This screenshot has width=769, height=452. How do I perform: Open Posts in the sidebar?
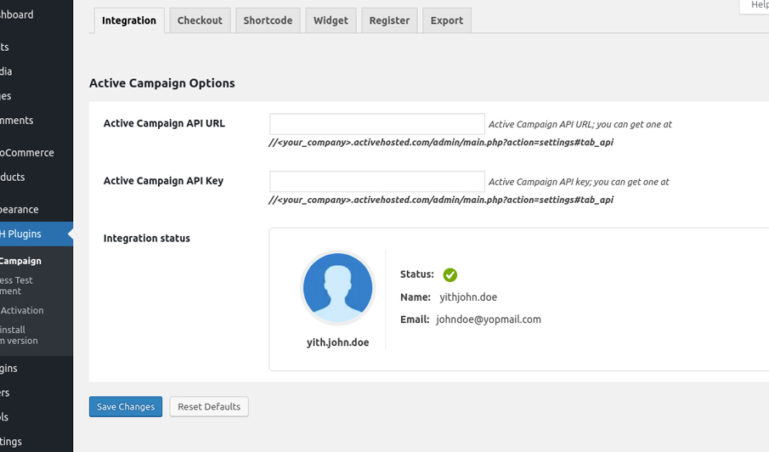pyautogui.click(x=36, y=47)
